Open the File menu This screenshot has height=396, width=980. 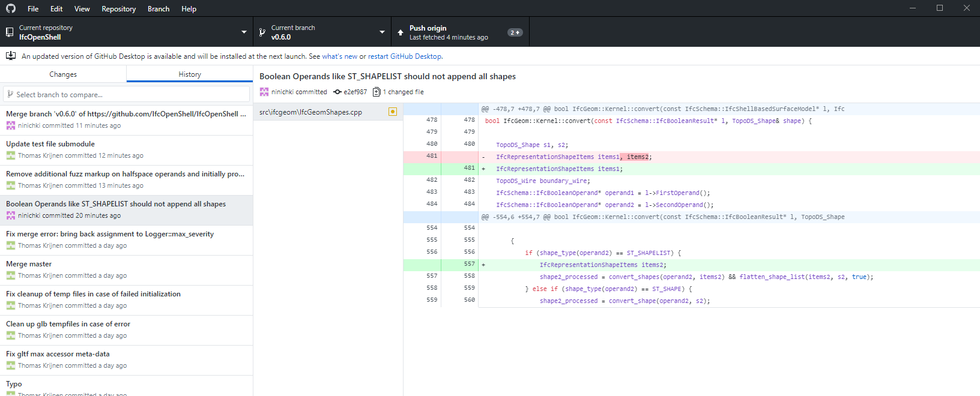(33, 8)
